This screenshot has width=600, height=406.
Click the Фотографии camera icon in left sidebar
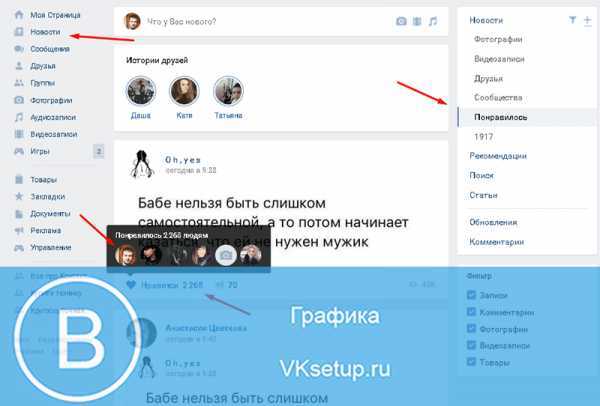[19, 100]
